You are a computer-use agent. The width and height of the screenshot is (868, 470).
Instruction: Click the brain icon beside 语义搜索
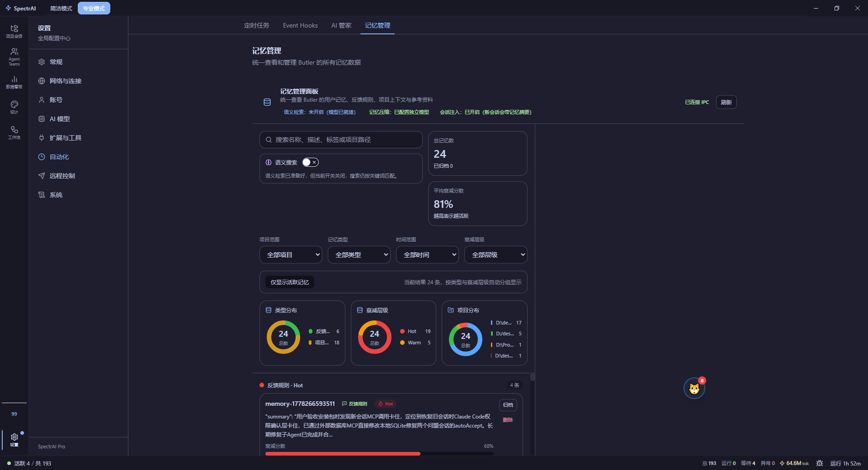[269, 162]
